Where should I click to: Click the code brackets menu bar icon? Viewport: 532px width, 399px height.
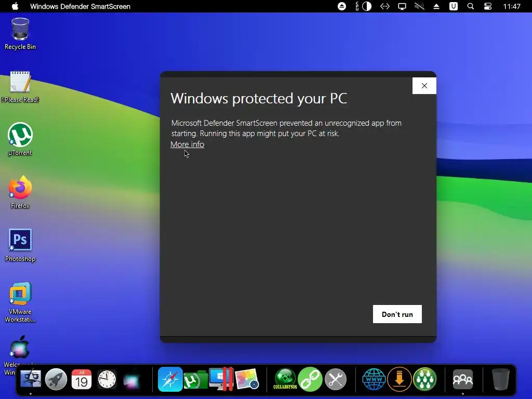[x=385, y=6]
